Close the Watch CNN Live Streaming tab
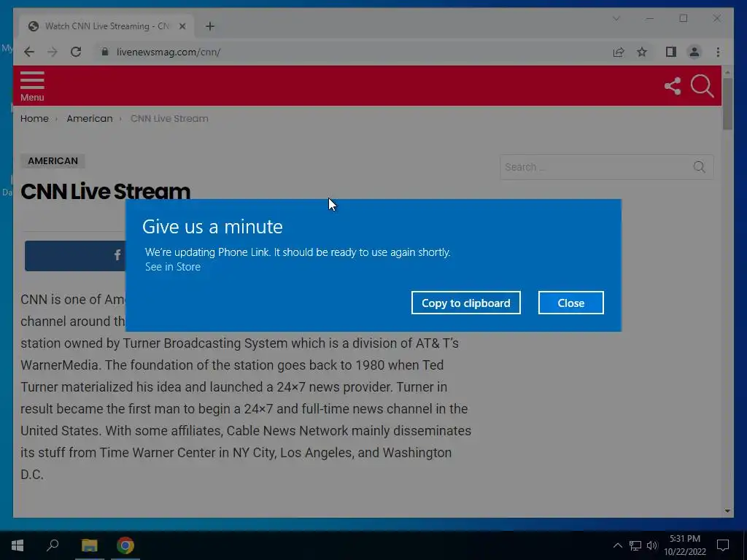 (182, 26)
